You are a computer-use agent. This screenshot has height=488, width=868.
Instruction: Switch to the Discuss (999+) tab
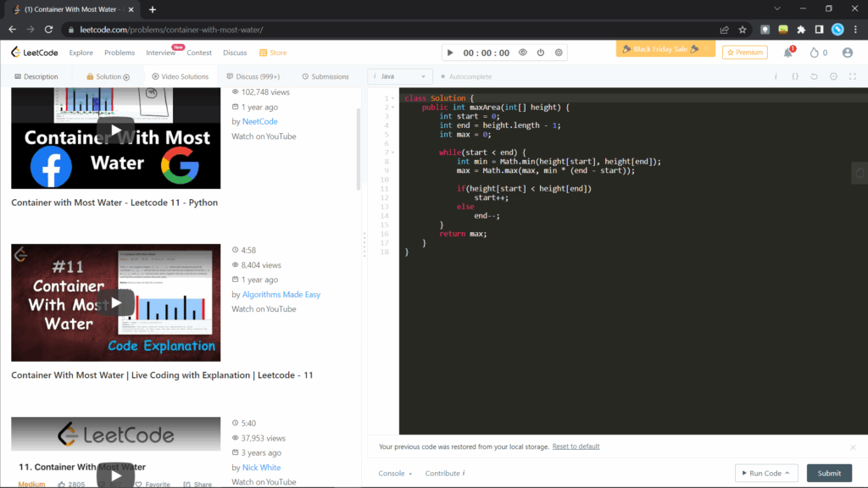pyautogui.click(x=253, y=76)
